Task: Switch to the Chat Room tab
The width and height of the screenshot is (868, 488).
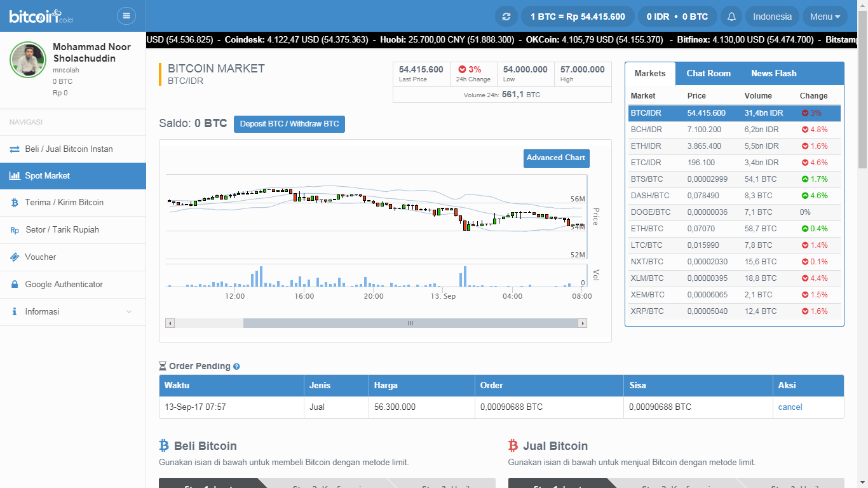Action: (x=709, y=74)
